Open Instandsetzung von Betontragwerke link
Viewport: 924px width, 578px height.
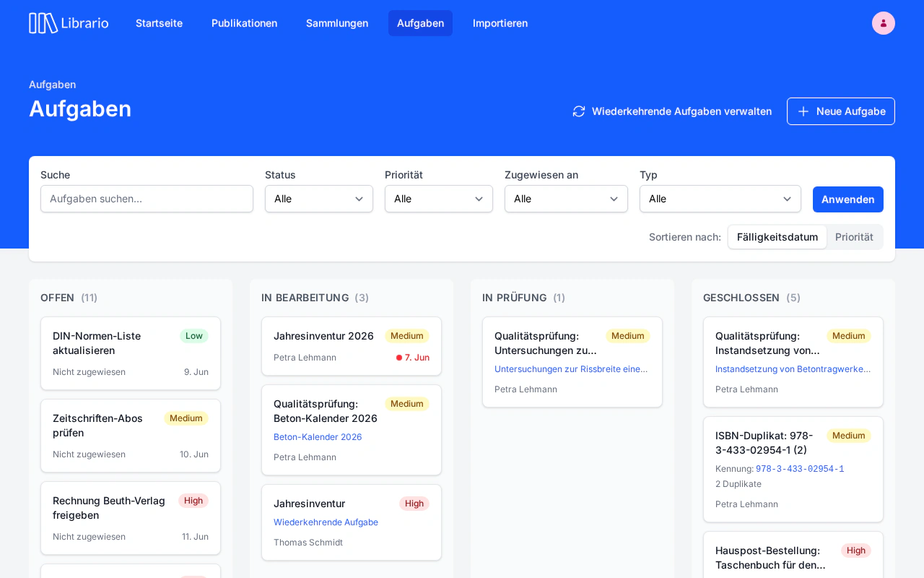pyautogui.click(x=793, y=369)
